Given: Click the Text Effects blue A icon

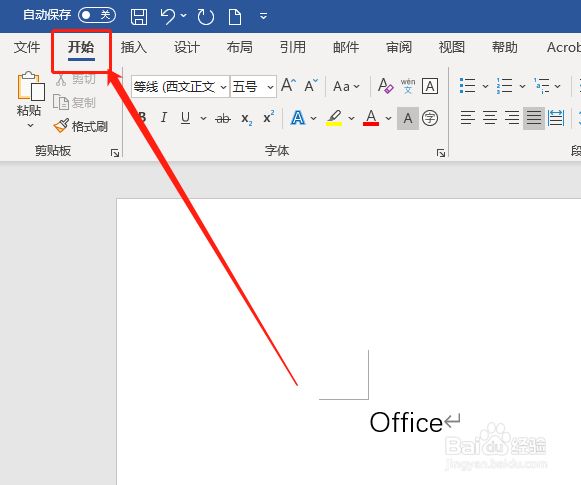Looking at the screenshot, I should pyautogui.click(x=298, y=118).
